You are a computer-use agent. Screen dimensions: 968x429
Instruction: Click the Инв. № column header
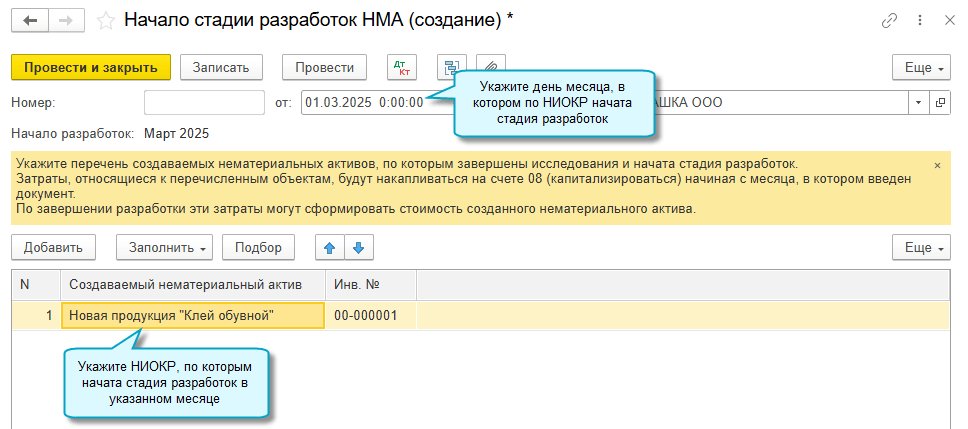coord(371,285)
